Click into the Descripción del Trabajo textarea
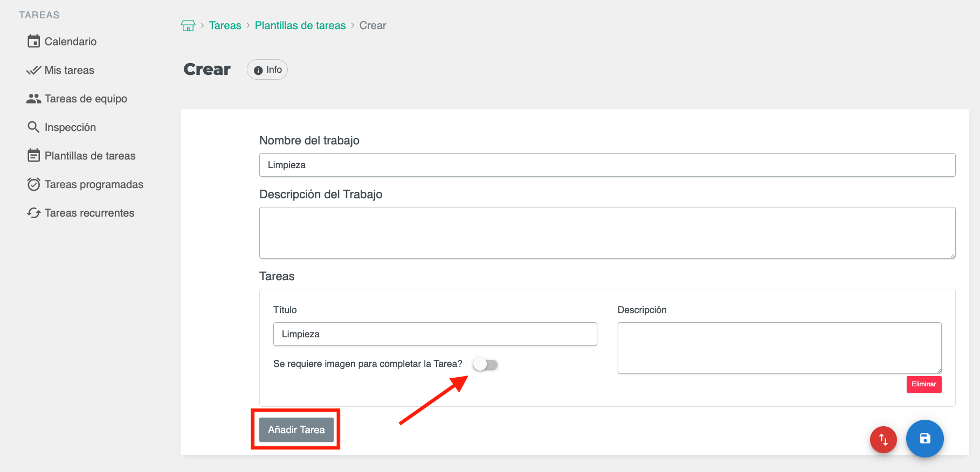 click(x=607, y=233)
